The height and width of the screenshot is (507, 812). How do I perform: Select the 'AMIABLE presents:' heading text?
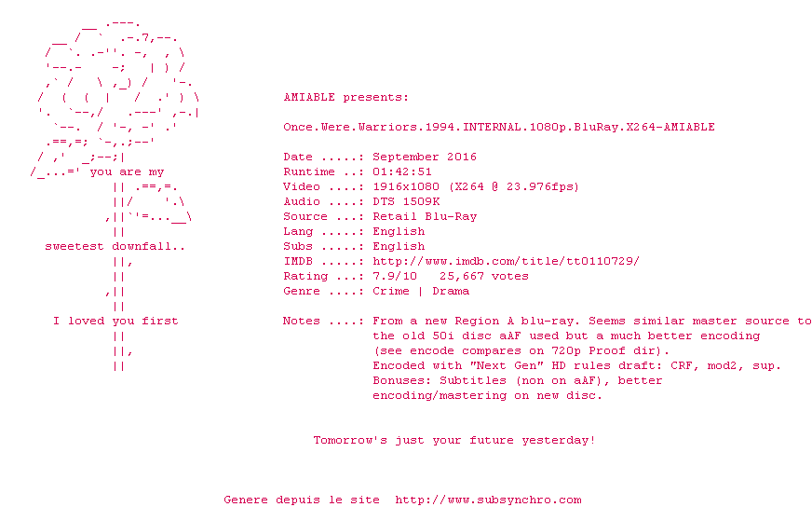(x=345, y=98)
